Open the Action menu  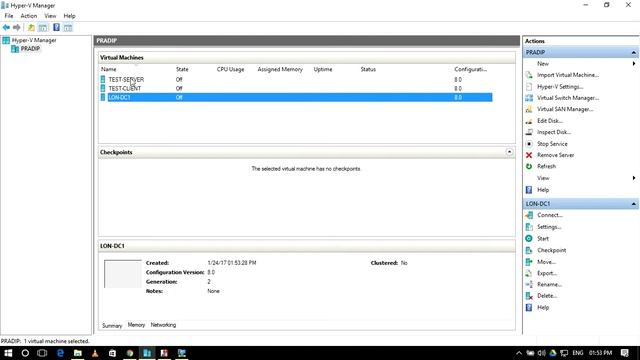(x=29, y=16)
